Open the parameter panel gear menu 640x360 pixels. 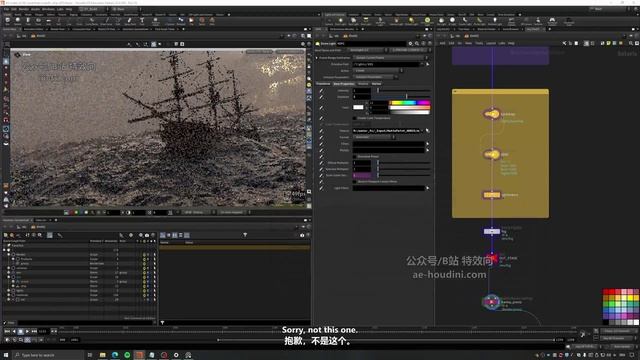coord(411,43)
